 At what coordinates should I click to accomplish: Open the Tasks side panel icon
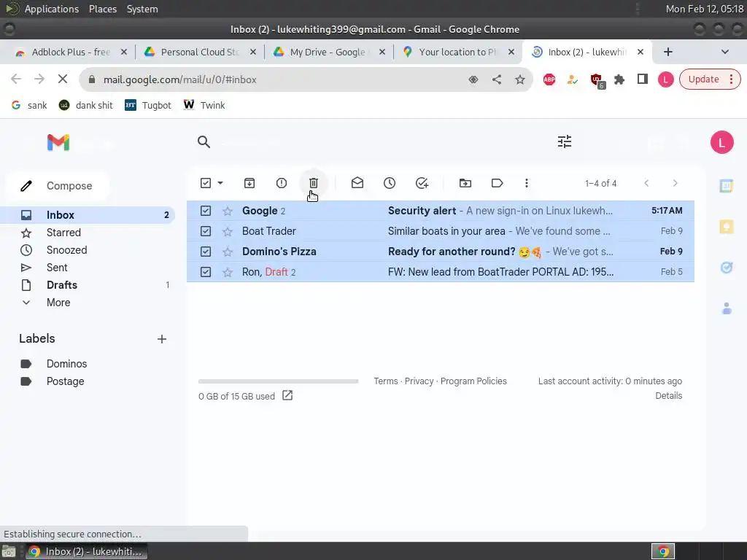pyautogui.click(x=726, y=268)
